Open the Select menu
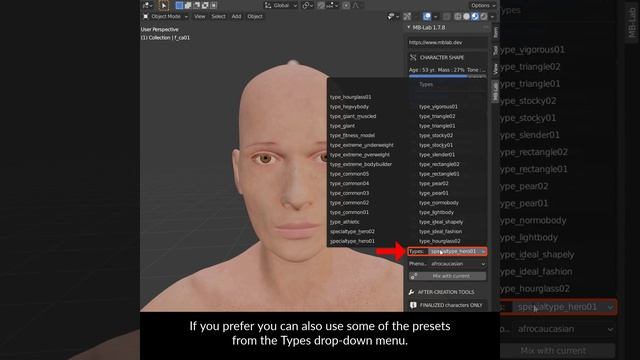This screenshot has height=360, width=640. click(218, 16)
